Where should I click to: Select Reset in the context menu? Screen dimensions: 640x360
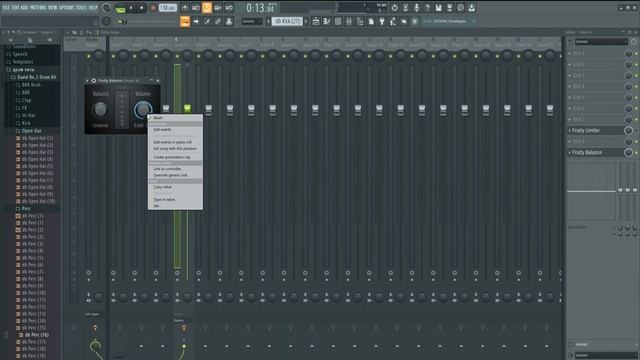[x=175, y=118]
